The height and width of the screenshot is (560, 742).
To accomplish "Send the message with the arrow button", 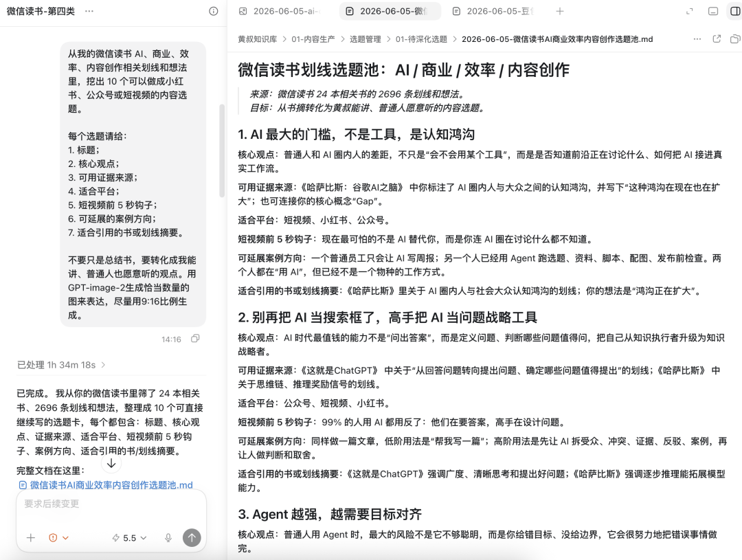I will 192,538.
